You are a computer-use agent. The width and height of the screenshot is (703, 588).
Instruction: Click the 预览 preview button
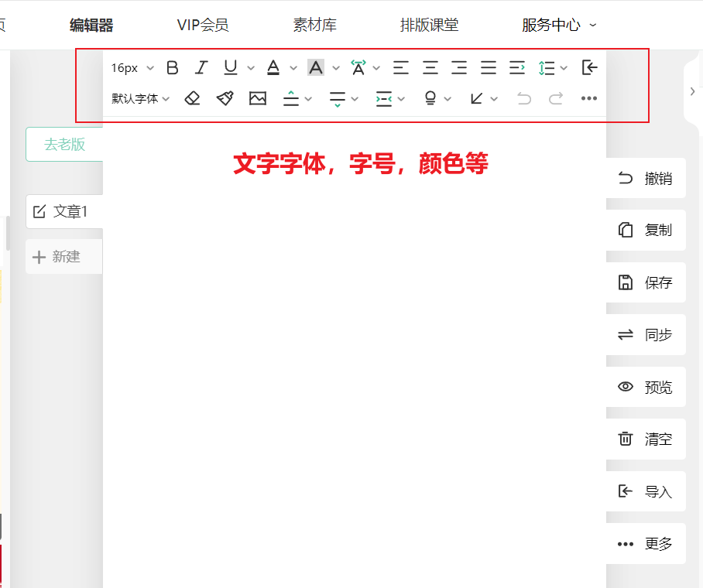646,387
